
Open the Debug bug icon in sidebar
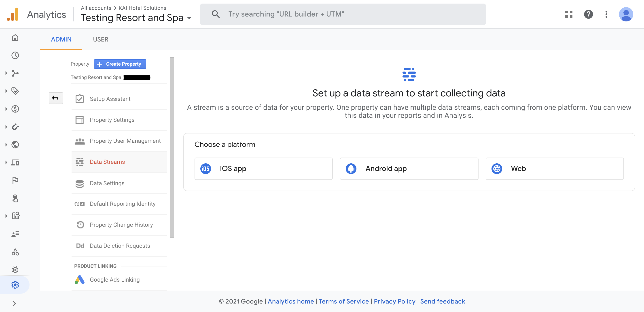tap(15, 270)
